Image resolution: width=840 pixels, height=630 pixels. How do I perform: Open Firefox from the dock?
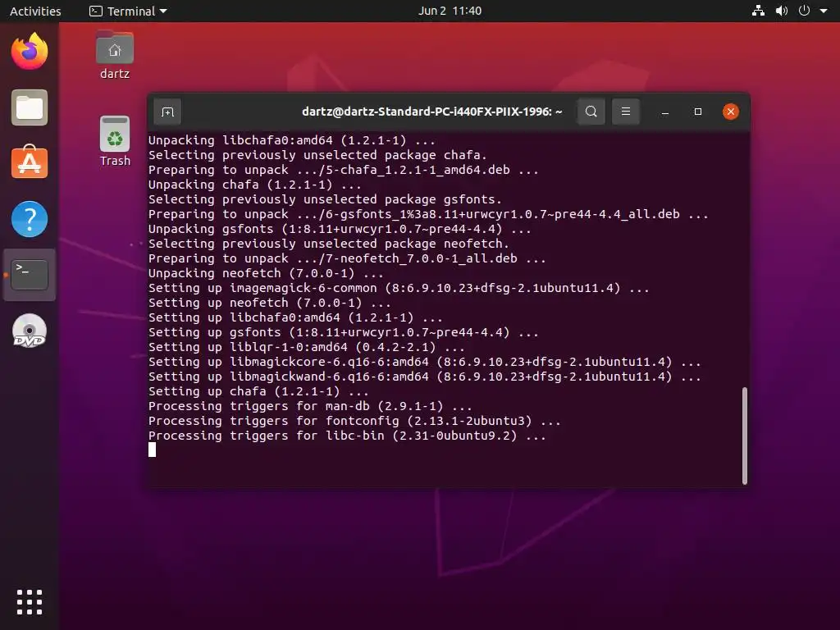[30, 51]
